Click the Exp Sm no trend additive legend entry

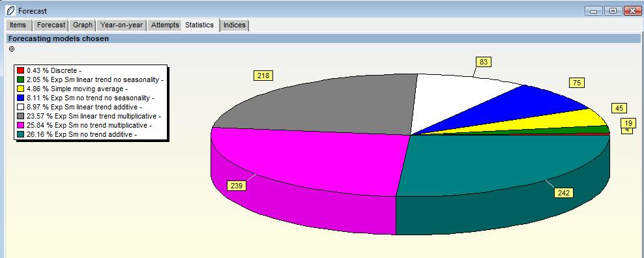[81, 134]
